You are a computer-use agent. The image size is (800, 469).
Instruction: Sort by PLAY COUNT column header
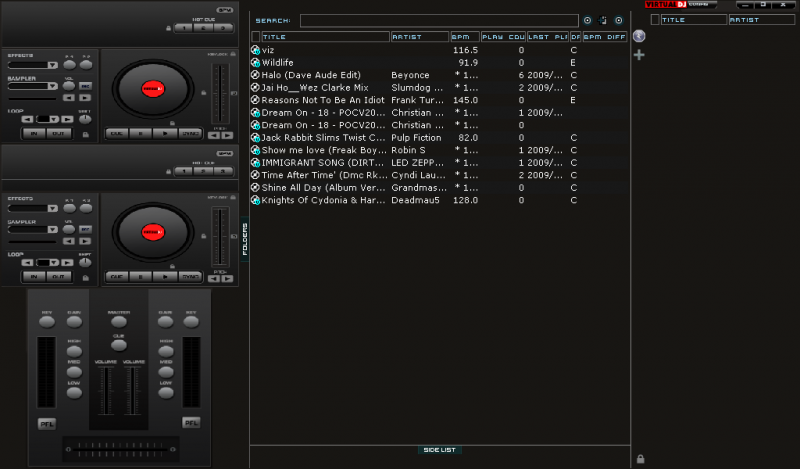[503, 37]
